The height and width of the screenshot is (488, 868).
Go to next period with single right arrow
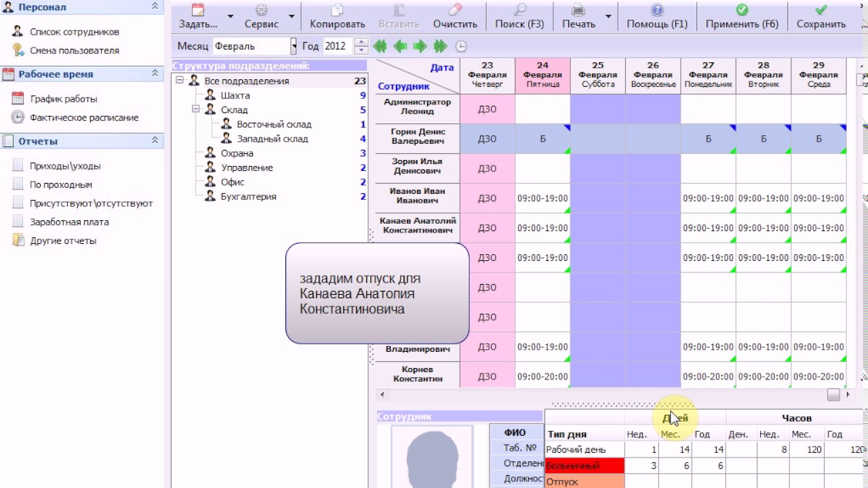point(420,46)
